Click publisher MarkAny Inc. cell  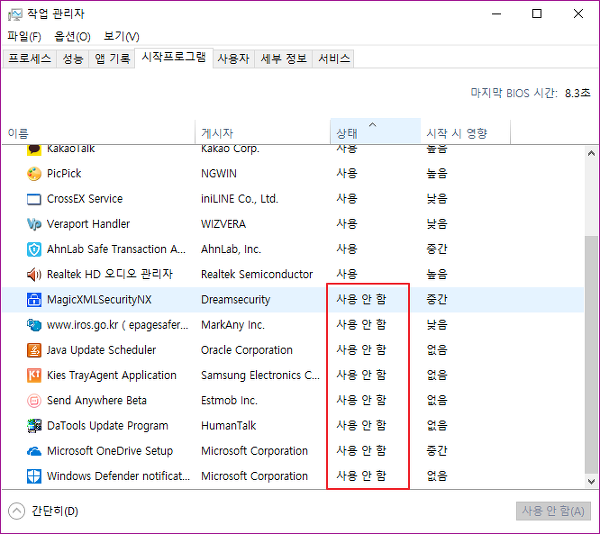233,325
